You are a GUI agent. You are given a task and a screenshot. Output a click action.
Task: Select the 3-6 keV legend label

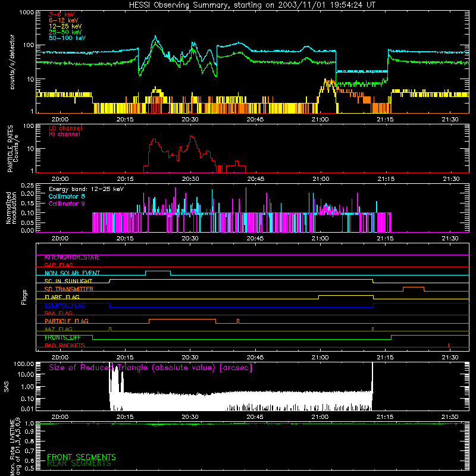click(x=62, y=14)
